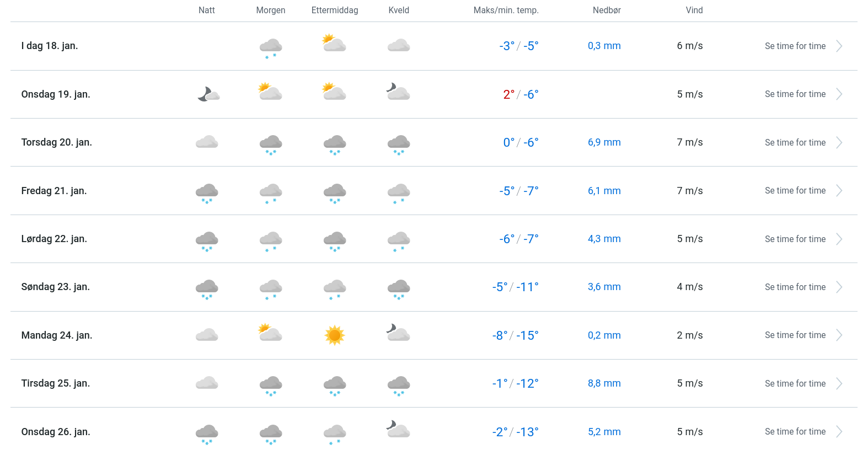Expand the chevron for Søndag 23. jan.
The image size is (868, 455).
(x=839, y=287)
